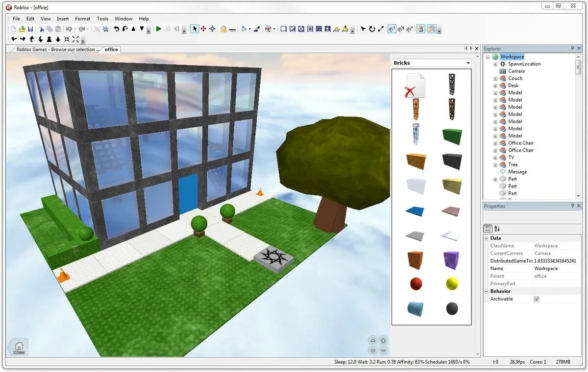Pick the dropper color tool

click(256, 29)
